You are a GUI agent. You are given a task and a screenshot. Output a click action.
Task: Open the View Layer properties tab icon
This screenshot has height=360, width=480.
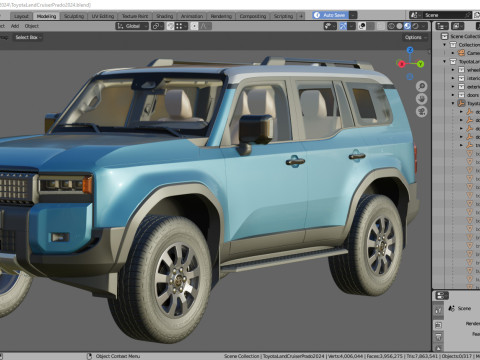tap(438, 348)
